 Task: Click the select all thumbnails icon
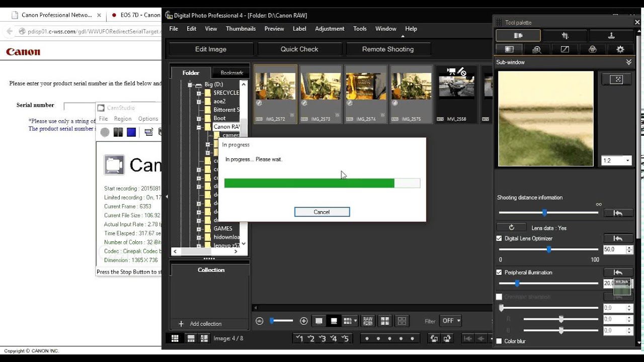(x=384, y=321)
